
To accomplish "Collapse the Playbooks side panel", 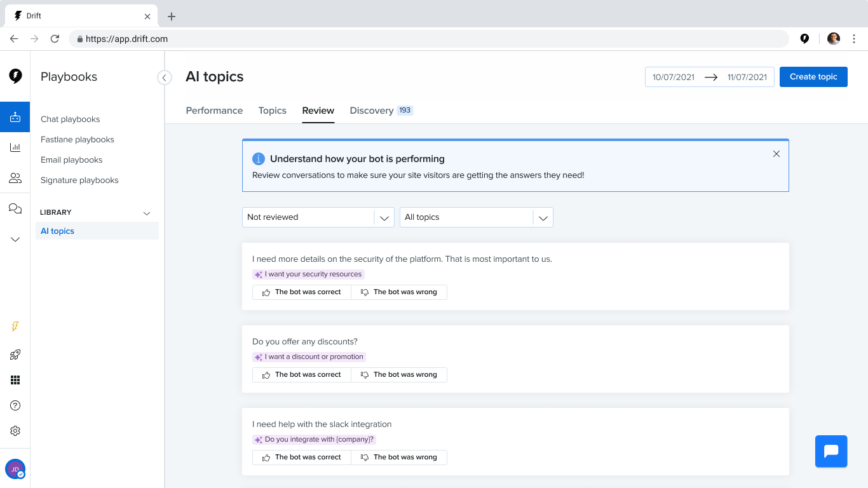I will (x=165, y=78).
